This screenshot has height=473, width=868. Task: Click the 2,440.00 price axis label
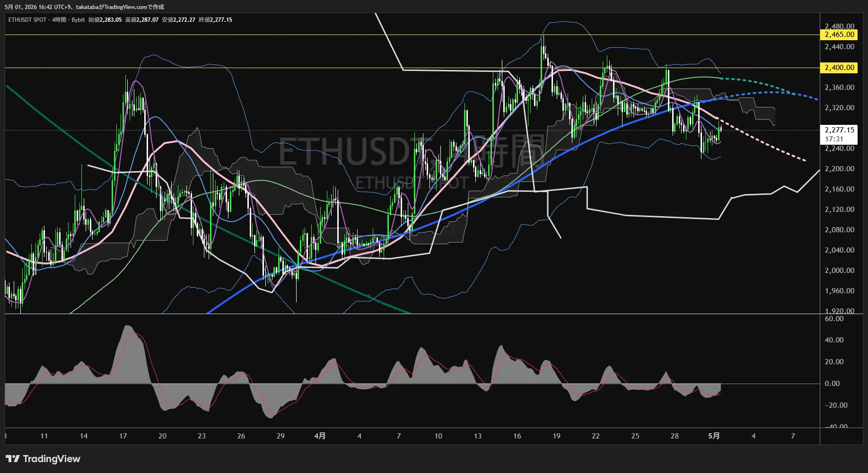839,47
